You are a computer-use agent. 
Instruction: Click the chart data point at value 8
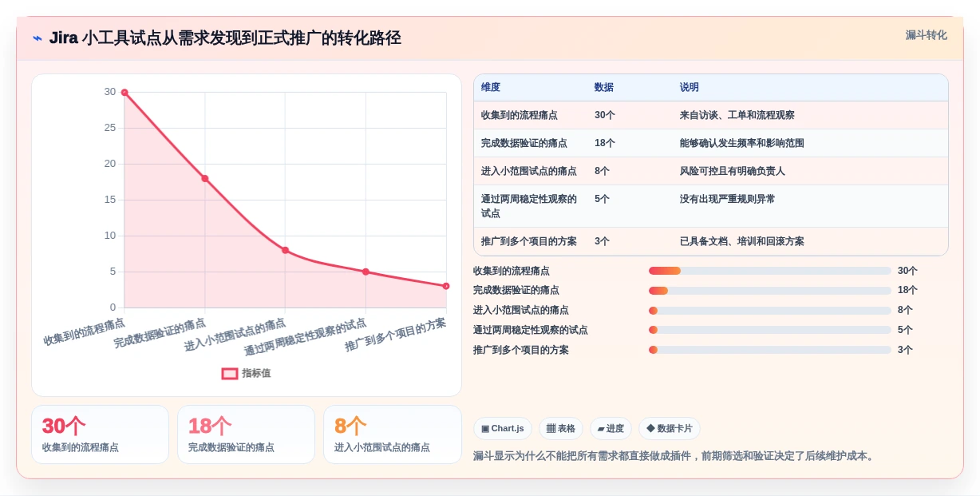(285, 250)
